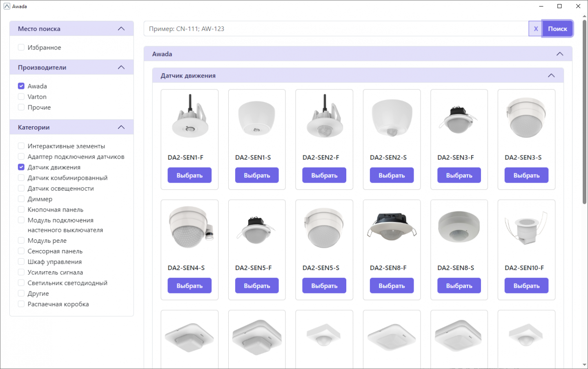Enable the Varton manufacturer checkbox
This screenshot has width=588, height=369.
point(21,96)
